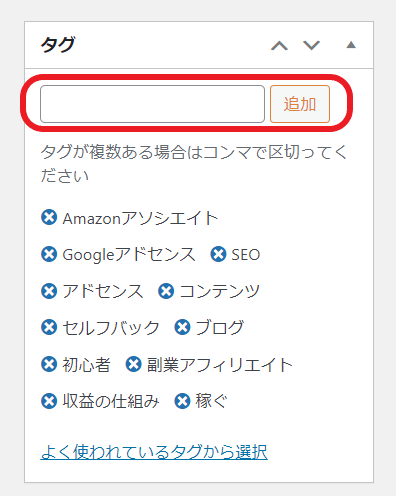Remove the Googleアドセンス tag
Screen dimensions: 396x496
coord(49,254)
